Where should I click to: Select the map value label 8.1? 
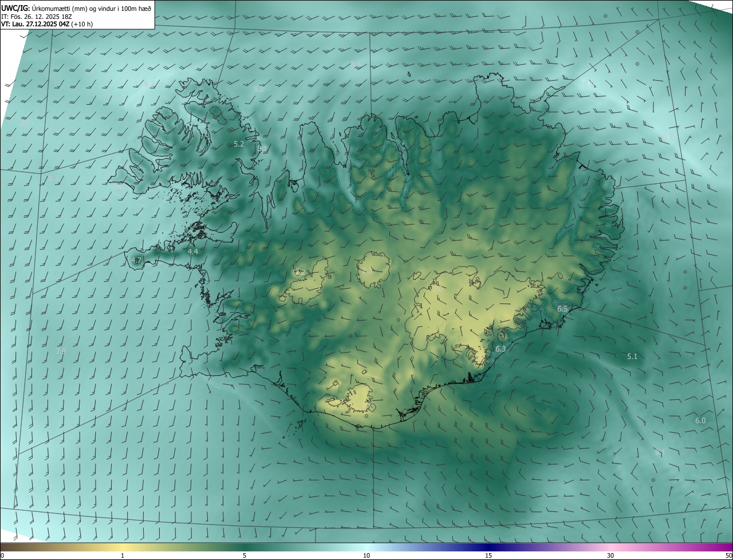pos(262,149)
